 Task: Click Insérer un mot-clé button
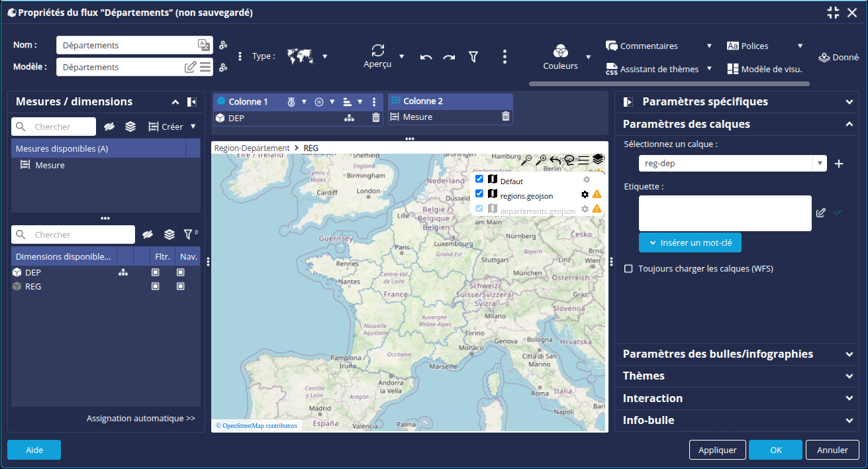pyautogui.click(x=690, y=242)
